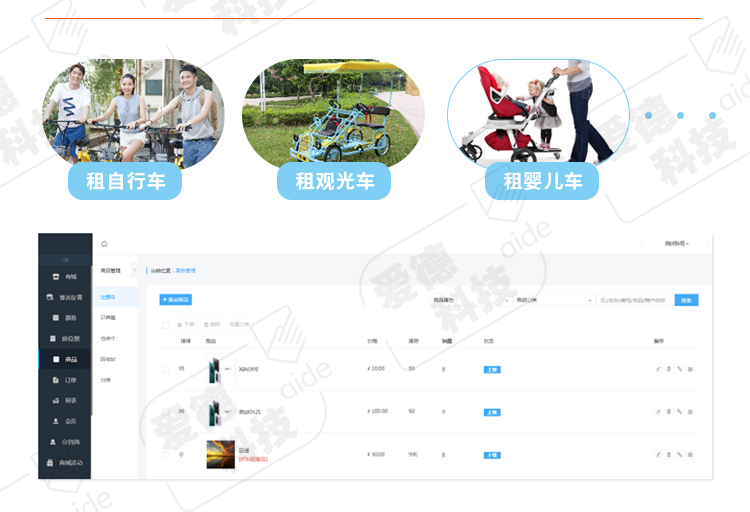Viewport: 750px width, 512px height.
Task: Click the home icon in the top bar
Action: click(x=105, y=243)
